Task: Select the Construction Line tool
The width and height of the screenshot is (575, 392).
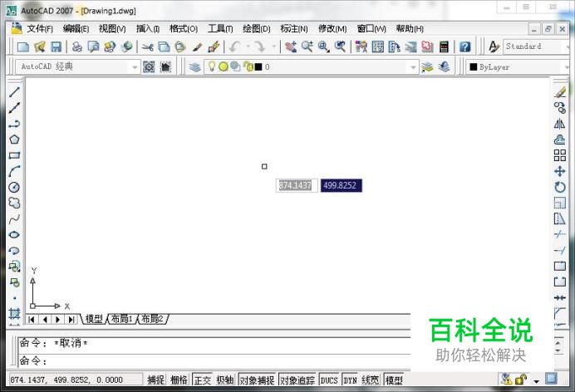Action: (14, 108)
